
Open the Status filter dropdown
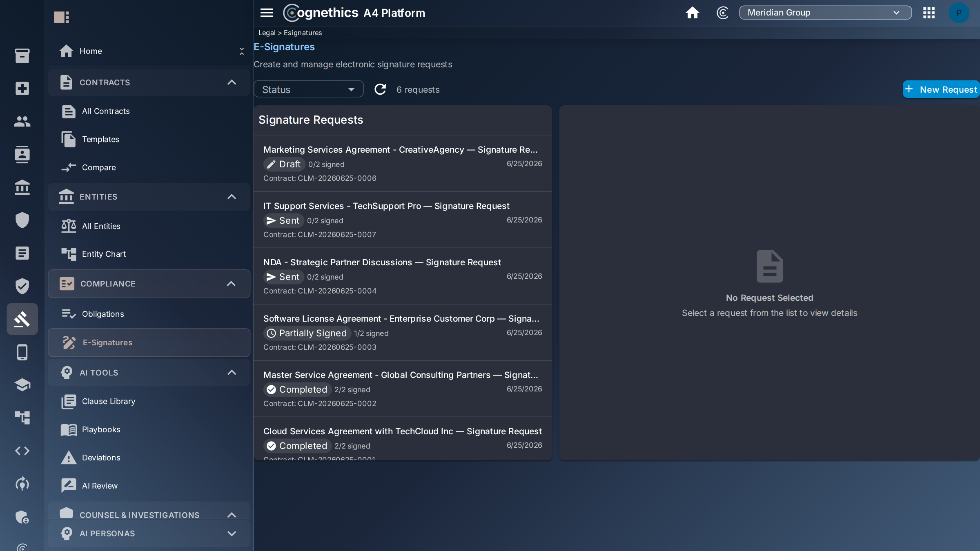pos(309,89)
